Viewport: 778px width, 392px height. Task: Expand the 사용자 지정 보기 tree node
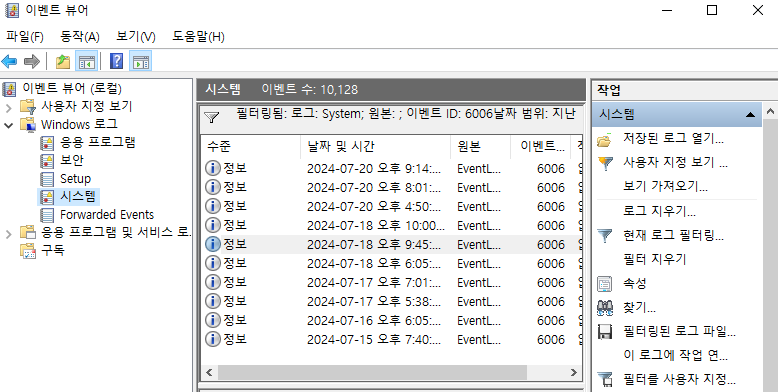tap(8, 107)
